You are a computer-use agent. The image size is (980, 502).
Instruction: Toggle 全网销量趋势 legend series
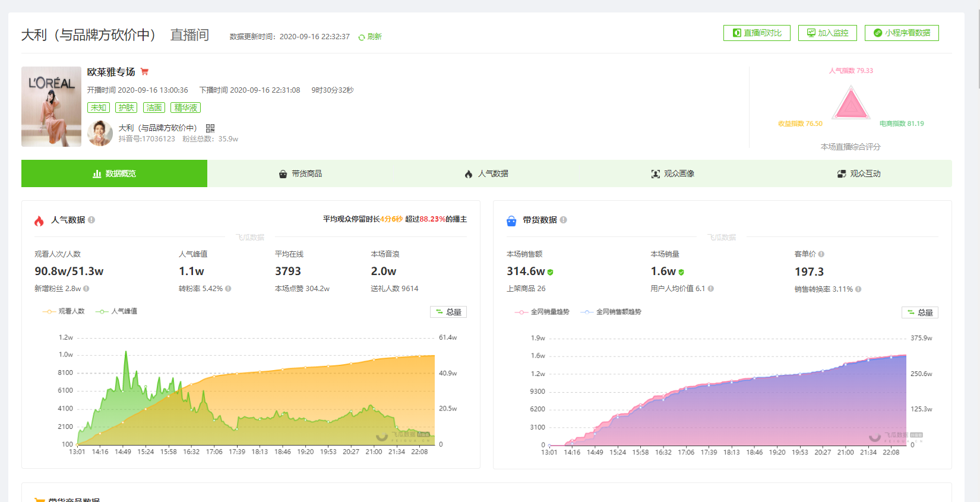pyautogui.click(x=542, y=312)
